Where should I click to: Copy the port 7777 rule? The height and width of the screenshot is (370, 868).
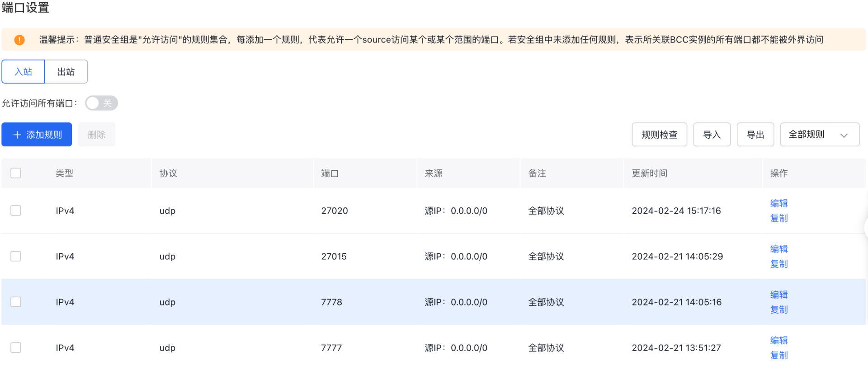pyautogui.click(x=778, y=355)
